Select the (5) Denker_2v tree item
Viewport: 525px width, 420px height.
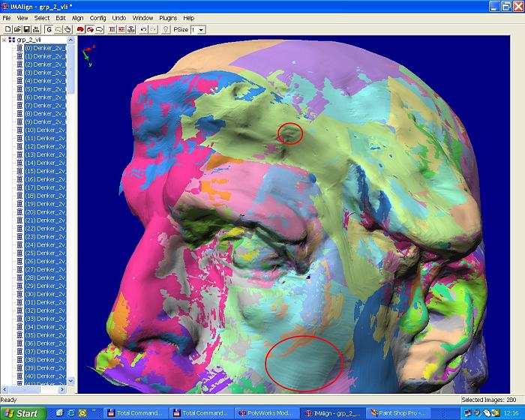(45, 88)
